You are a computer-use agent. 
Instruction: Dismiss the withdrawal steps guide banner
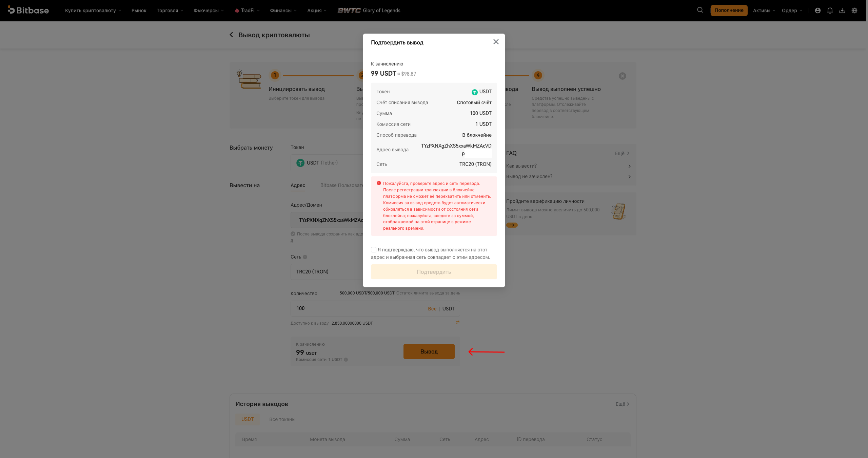click(622, 76)
